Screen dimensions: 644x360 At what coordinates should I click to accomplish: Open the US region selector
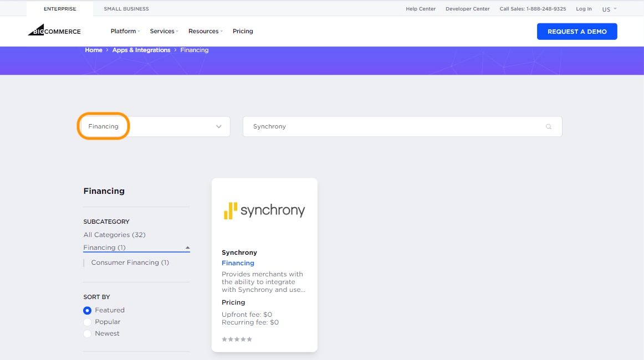[x=609, y=9]
